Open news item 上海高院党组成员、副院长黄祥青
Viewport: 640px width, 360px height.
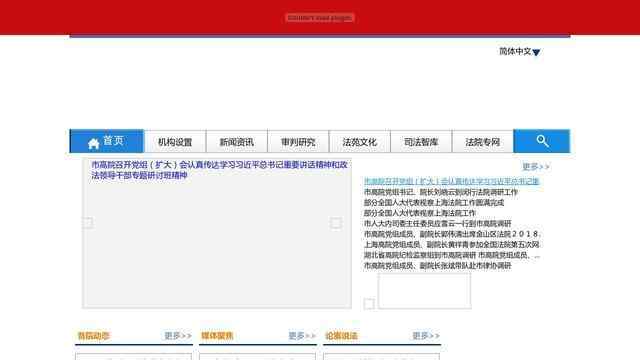[x=451, y=244]
